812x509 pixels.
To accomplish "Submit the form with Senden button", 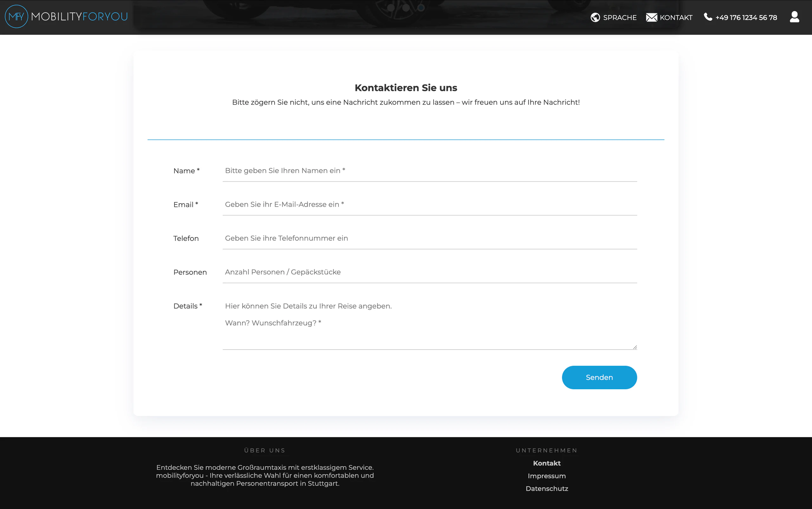I will (599, 377).
